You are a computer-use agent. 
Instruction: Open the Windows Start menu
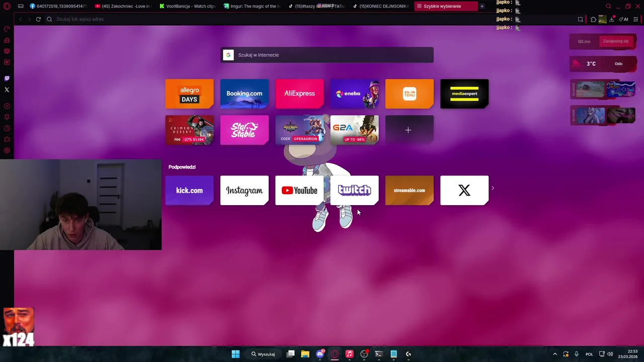click(235, 354)
